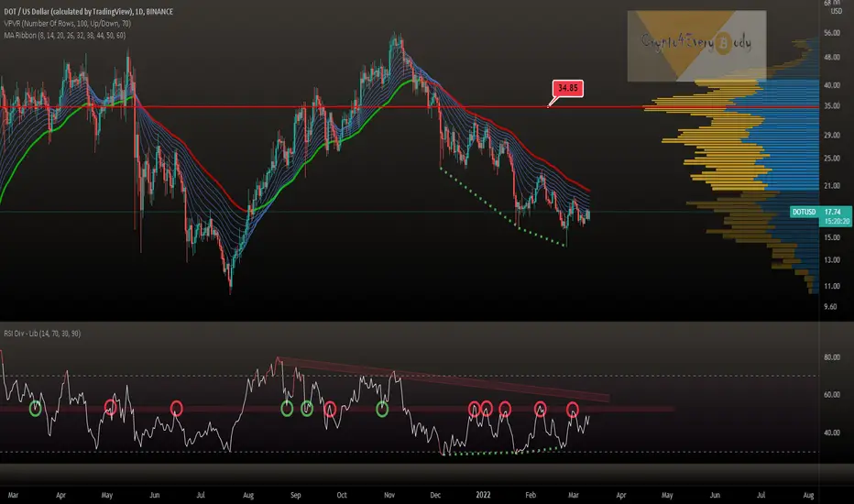This screenshot has height=504, width=854.
Task: Select the green RSI circle below November
Action: [382, 410]
